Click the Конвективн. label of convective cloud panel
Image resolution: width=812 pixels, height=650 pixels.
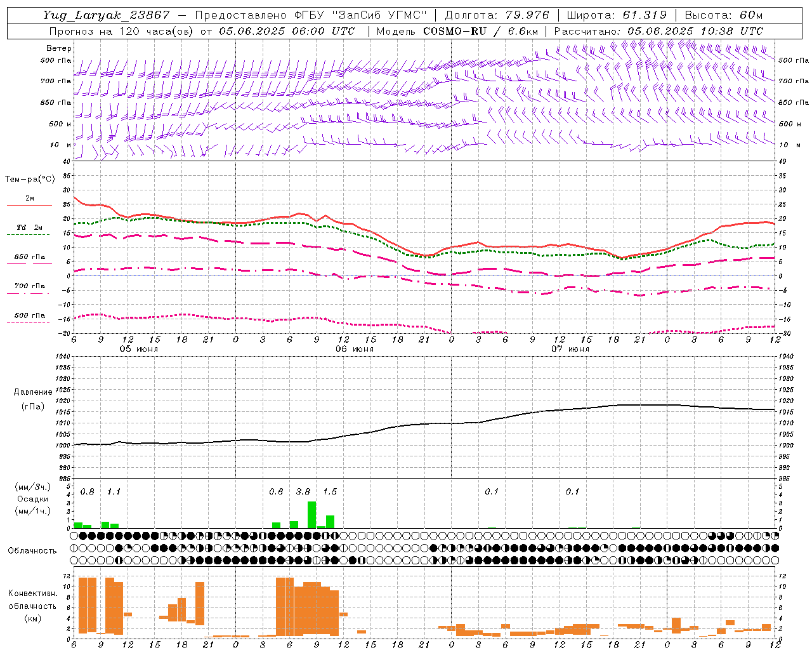coord(32,594)
